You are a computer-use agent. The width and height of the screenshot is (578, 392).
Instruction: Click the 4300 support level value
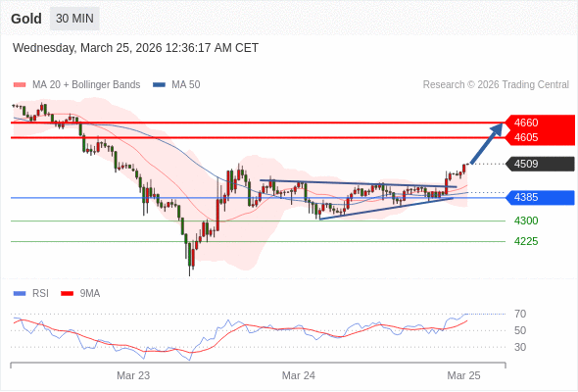[x=526, y=220]
